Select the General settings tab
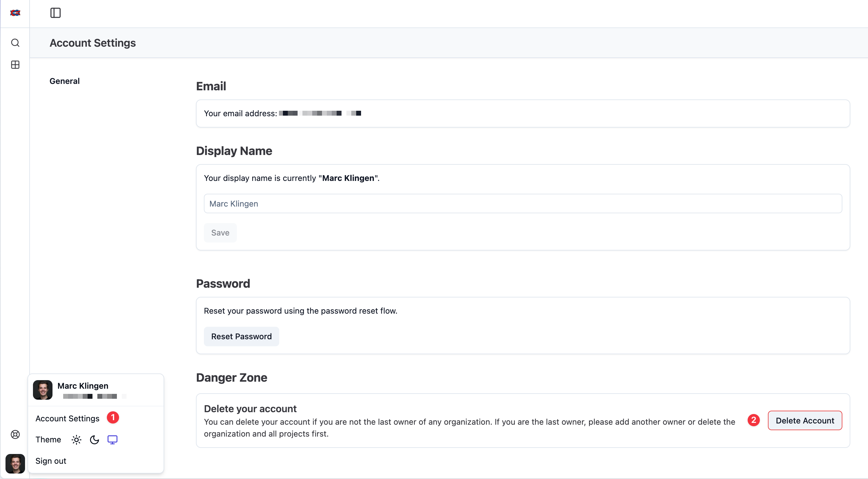 (x=65, y=81)
